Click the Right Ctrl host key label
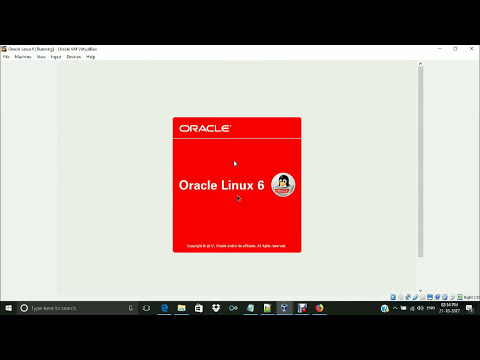Viewport: 480px width, 360px height. point(471,297)
